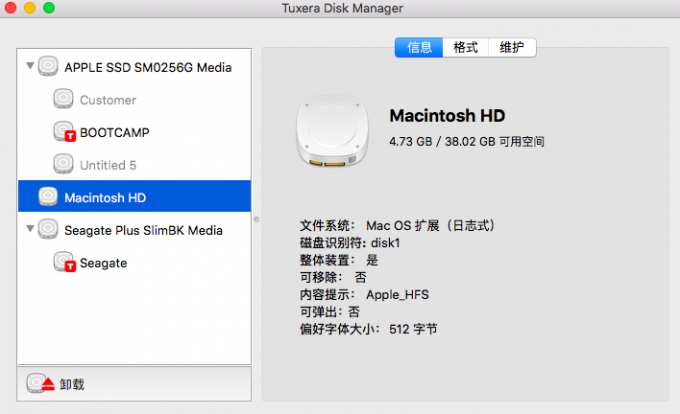Screen dimensions: 680x414
Task: Click the green zoom window button
Action: coord(49,7)
